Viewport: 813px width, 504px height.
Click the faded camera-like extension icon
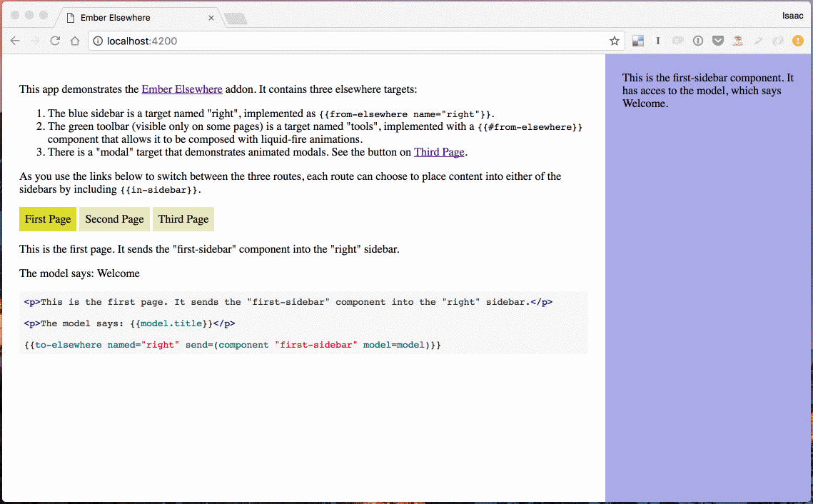pos(677,41)
